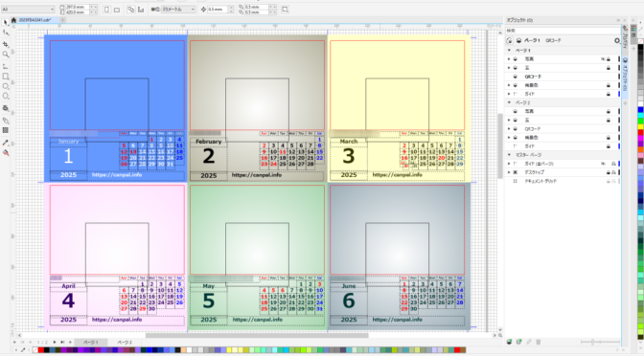This screenshot has height=356, width=644.
Task: Select the Eyedropper tool
Action: pos(6,143)
